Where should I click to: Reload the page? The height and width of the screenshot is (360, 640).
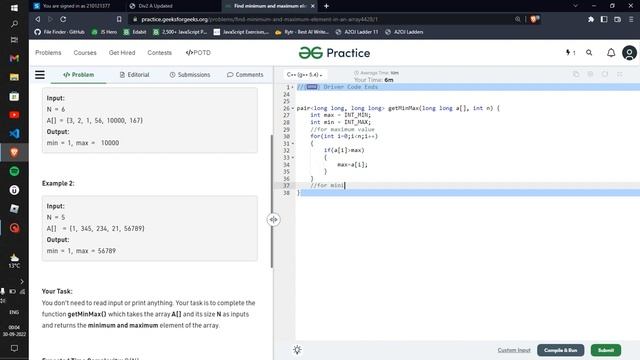point(63,19)
